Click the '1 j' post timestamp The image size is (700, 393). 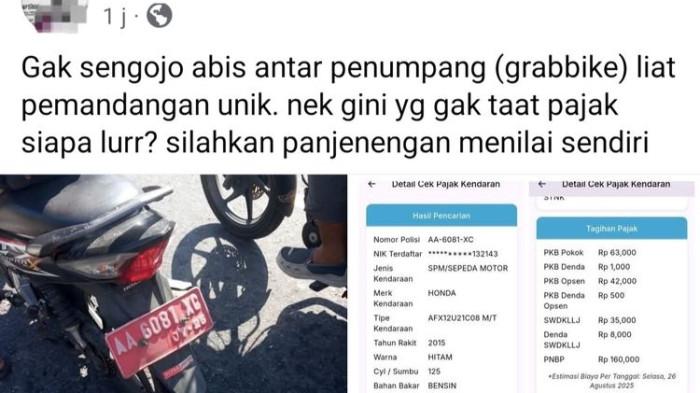115,17
